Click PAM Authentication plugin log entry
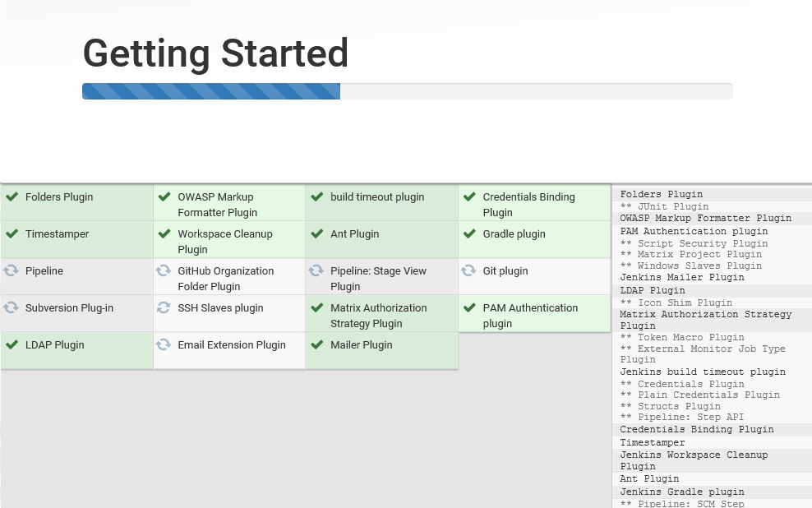812x508 pixels. click(x=694, y=231)
